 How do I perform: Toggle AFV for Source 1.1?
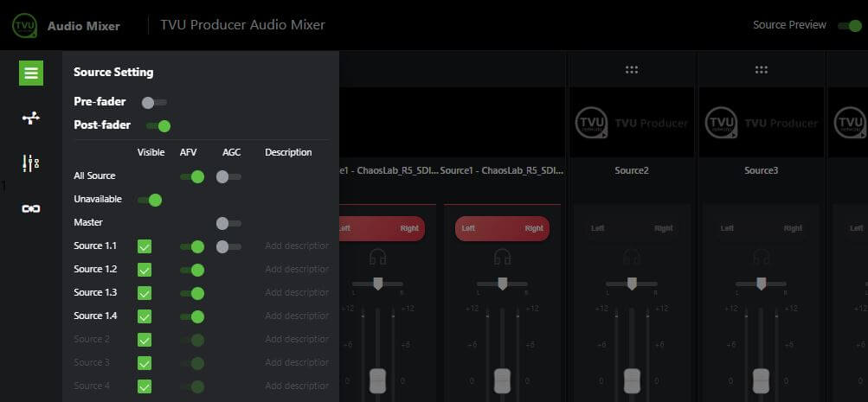(192, 246)
